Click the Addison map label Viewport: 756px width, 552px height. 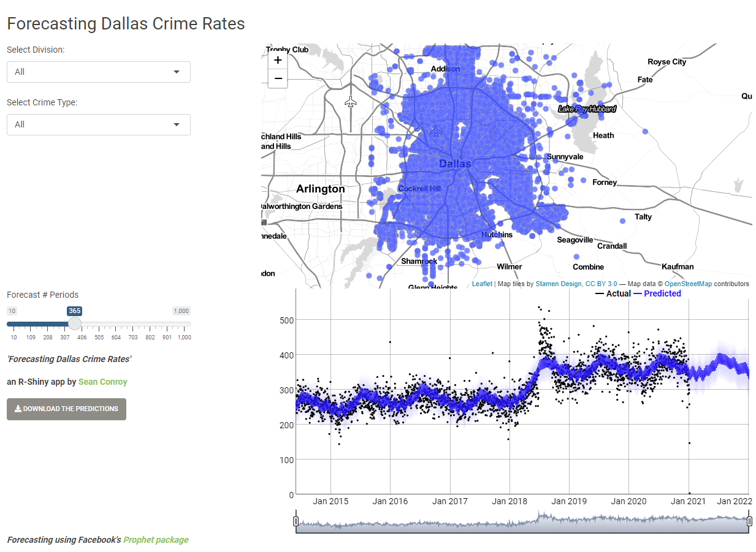click(445, 69)
